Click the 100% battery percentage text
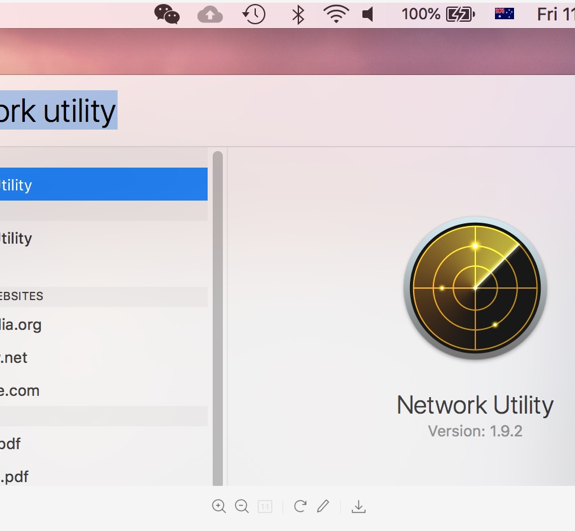Viewport: 575px width, 531px height. point(421,14)
